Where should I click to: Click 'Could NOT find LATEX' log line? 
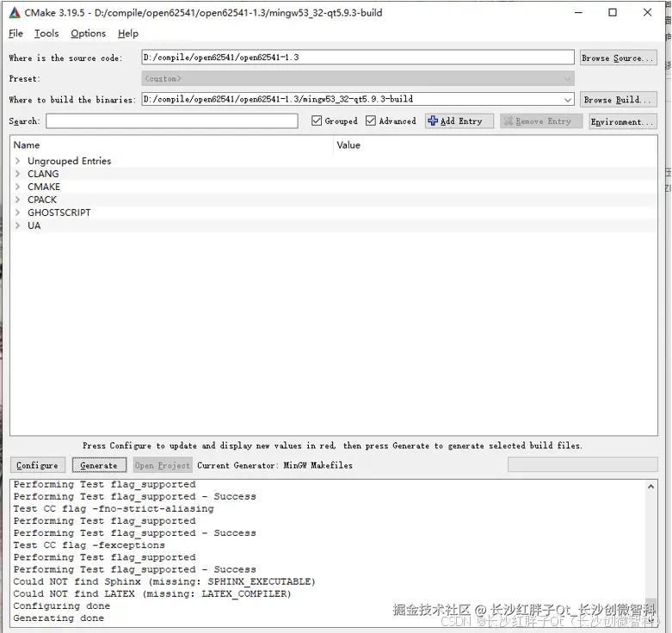coord(152,593)
